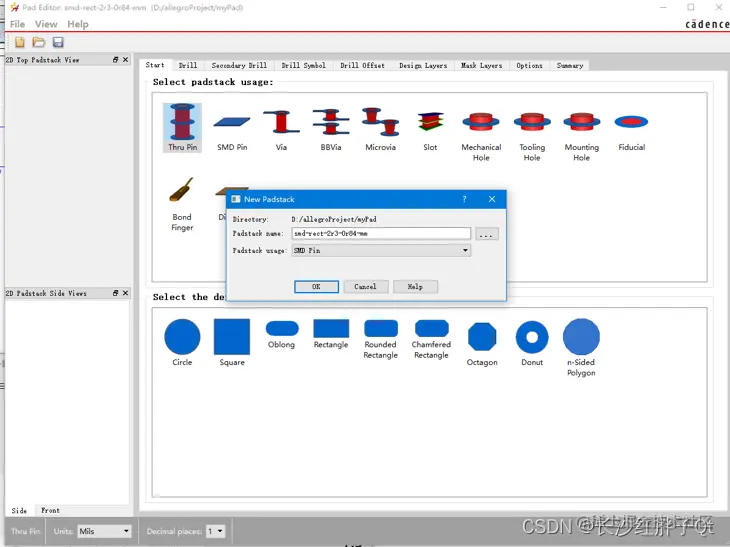Select the Tooling Hole usage icon

pos(532,136)
